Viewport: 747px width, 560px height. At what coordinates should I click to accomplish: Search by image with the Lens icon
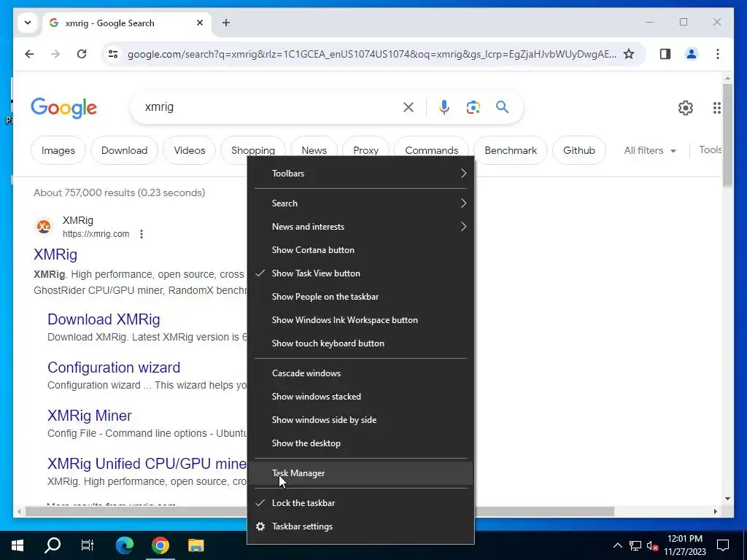[x=473, y=107]
